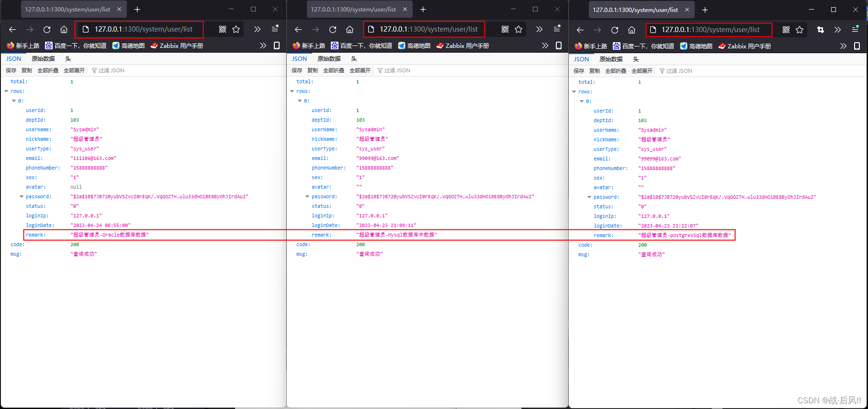This screenshot has width=868, height=409.
Task: Click QR code icon in right window
Action: point(786,30)
